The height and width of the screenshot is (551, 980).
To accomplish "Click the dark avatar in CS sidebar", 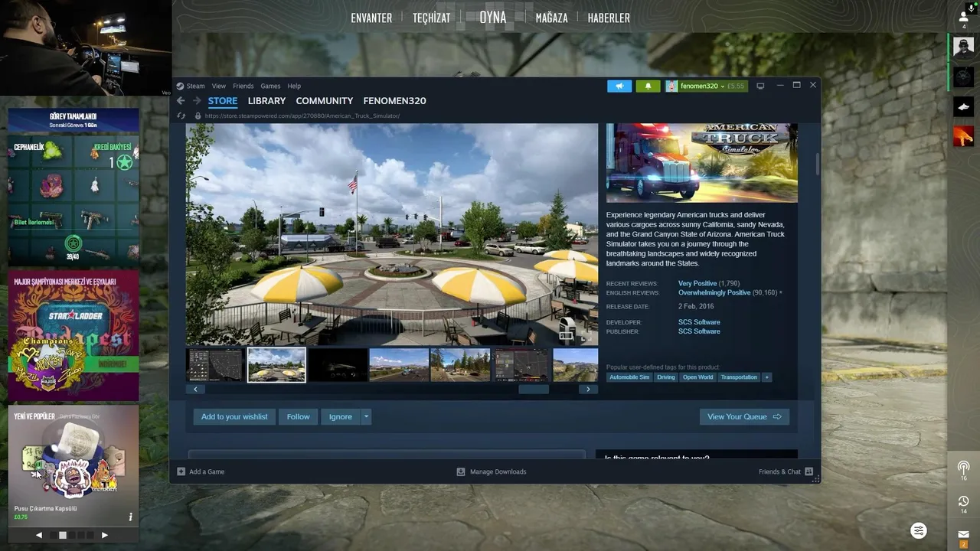I will pyautogui.click(x=963, y=77).
